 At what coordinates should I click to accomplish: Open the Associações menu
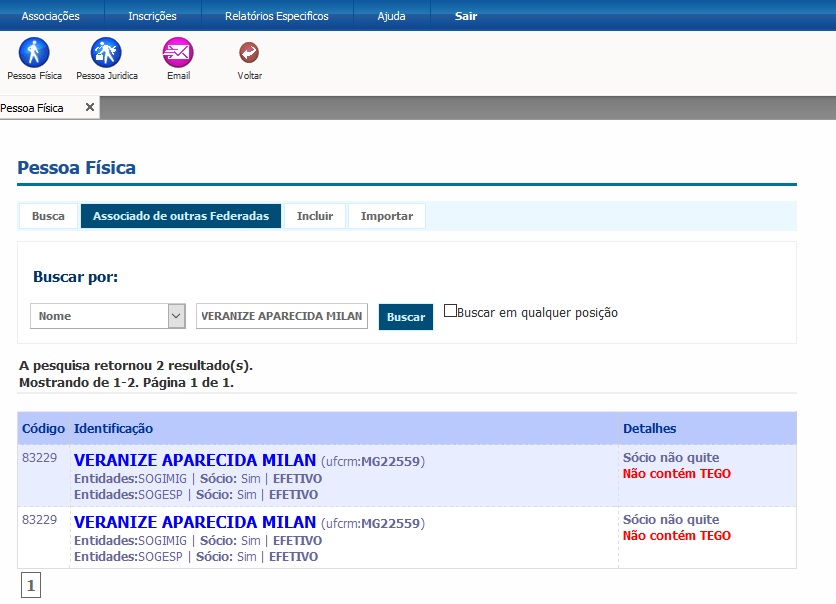(x=50, y=16)
